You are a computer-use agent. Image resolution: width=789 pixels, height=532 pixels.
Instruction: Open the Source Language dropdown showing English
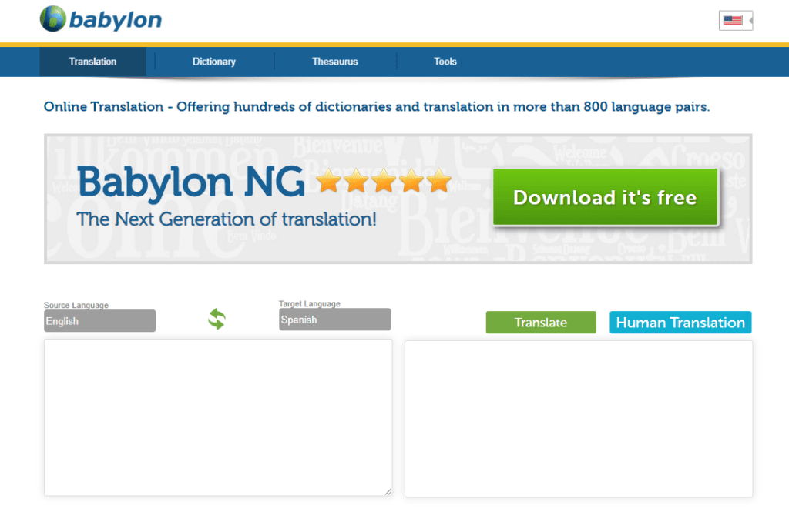(x=99, y=321)
